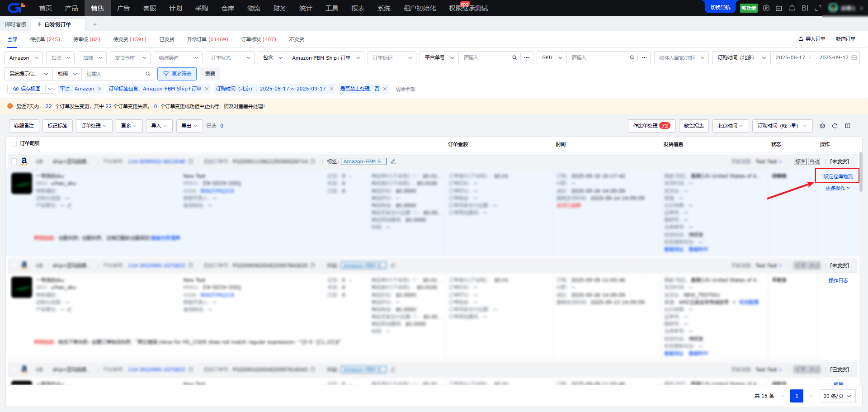
Task: Click the G logo in top-left corner
Action: (16, 8)
